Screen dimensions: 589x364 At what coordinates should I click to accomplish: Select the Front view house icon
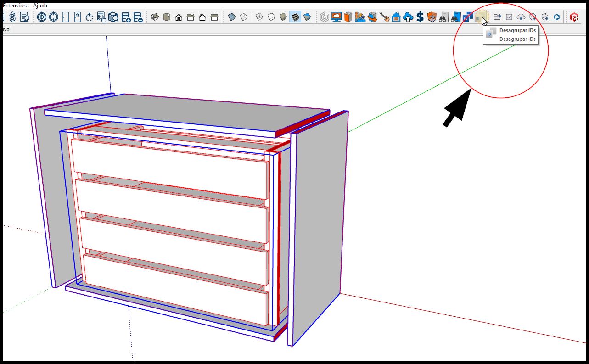click(179, 17)
